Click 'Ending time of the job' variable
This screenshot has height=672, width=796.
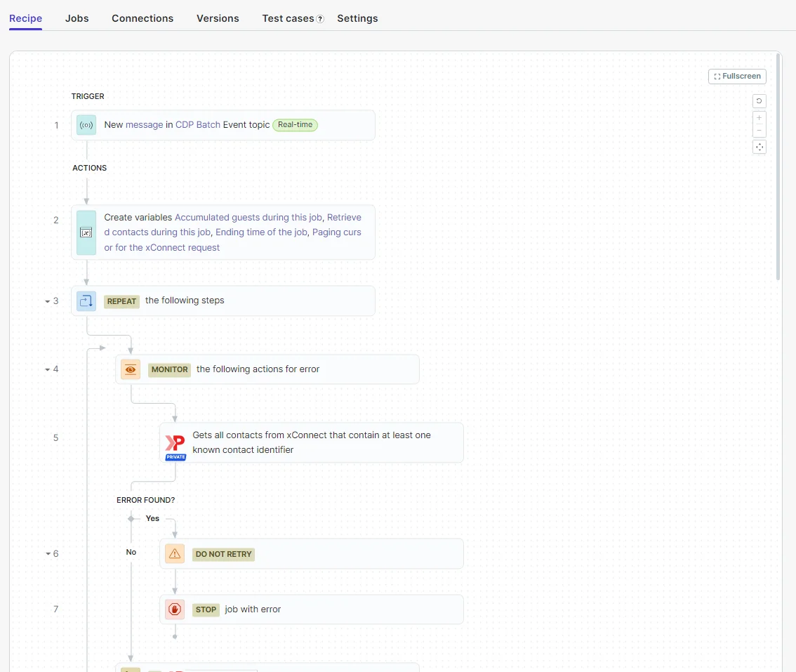261,232
